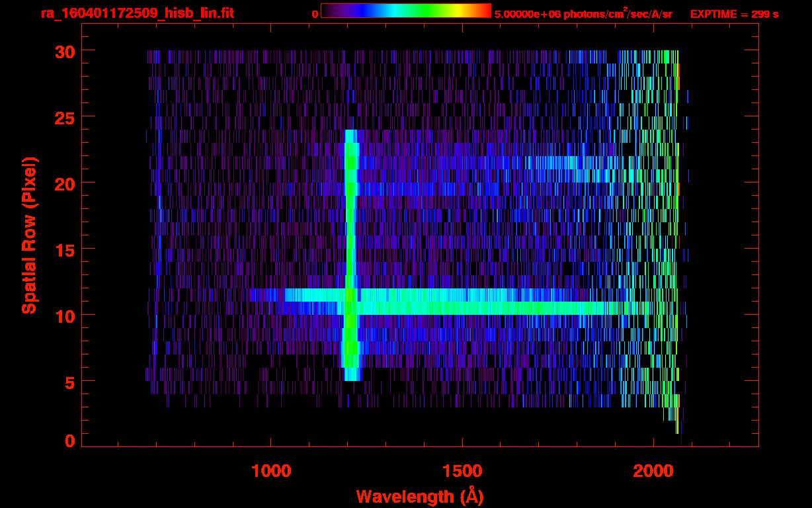Click the y-axis tick label 5

pyautogui.click(x=69, y=382)
